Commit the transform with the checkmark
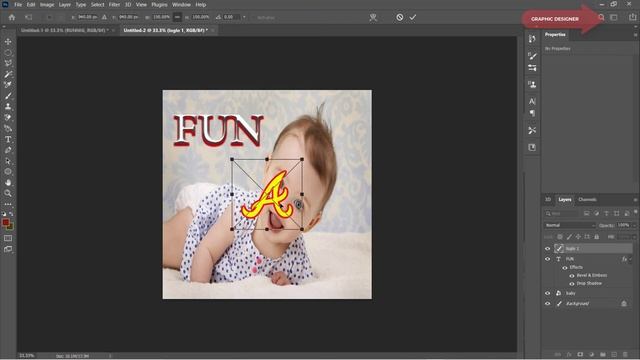This screenshot has width=640, height=360. tap(413, 17)
